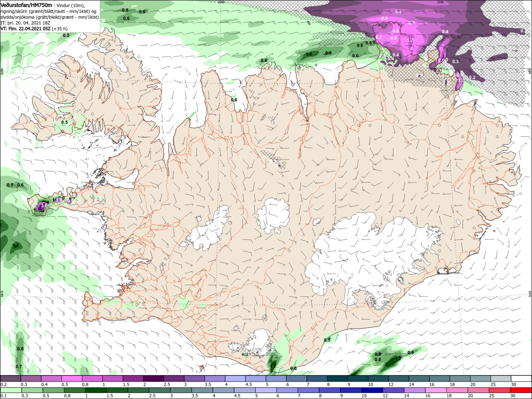
Task: Click the 0.1 label in lower legend
Action: tap(3, 396)
